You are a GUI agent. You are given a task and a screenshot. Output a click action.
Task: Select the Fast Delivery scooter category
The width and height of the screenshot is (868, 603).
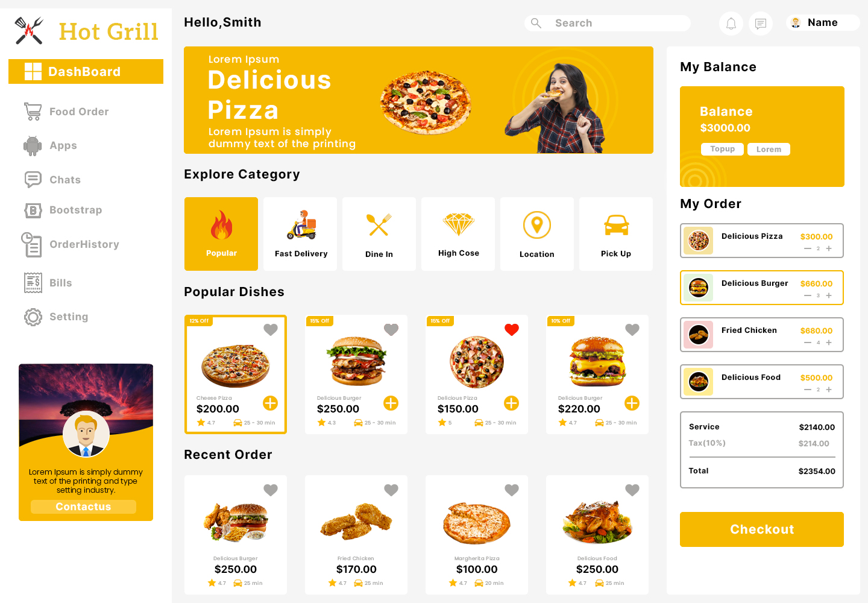(x=301, y=234)
